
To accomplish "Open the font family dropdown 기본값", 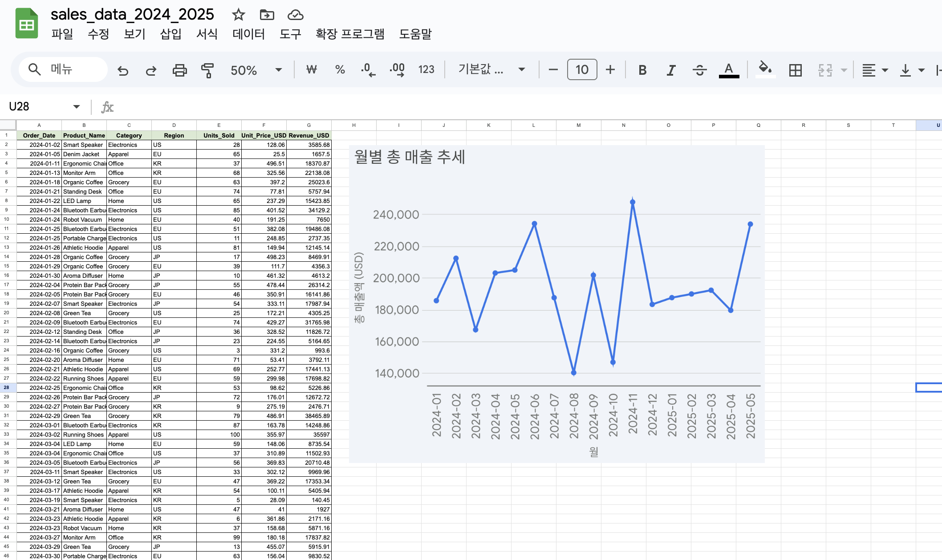I will 491,69.
